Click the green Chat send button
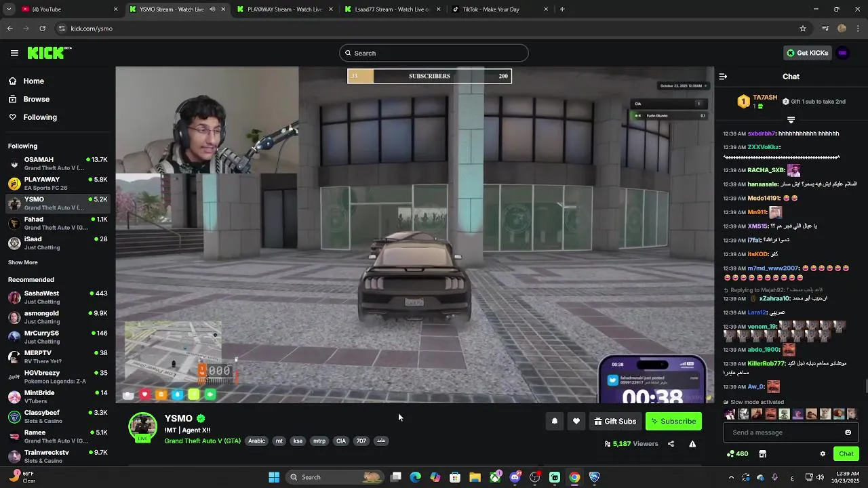The height and width of the screenshot is (488, 868). pyautogui.click(x=846, y=453)
